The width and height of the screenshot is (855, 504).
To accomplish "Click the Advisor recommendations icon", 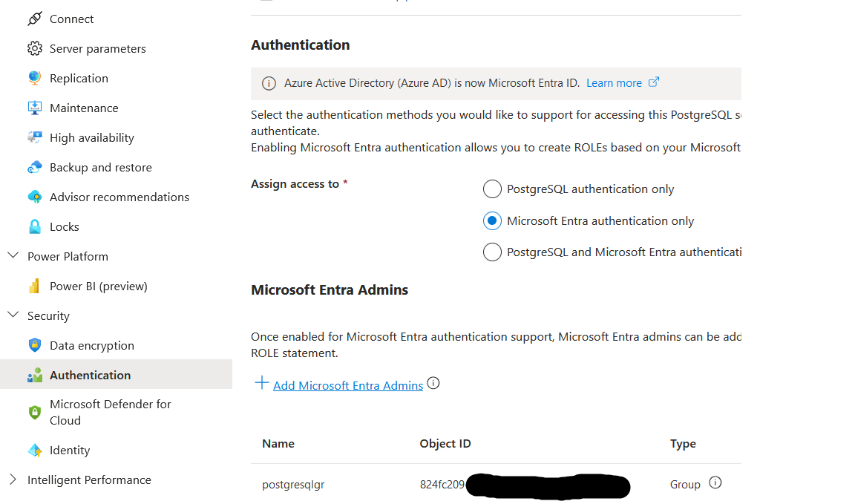I will 34,197.
